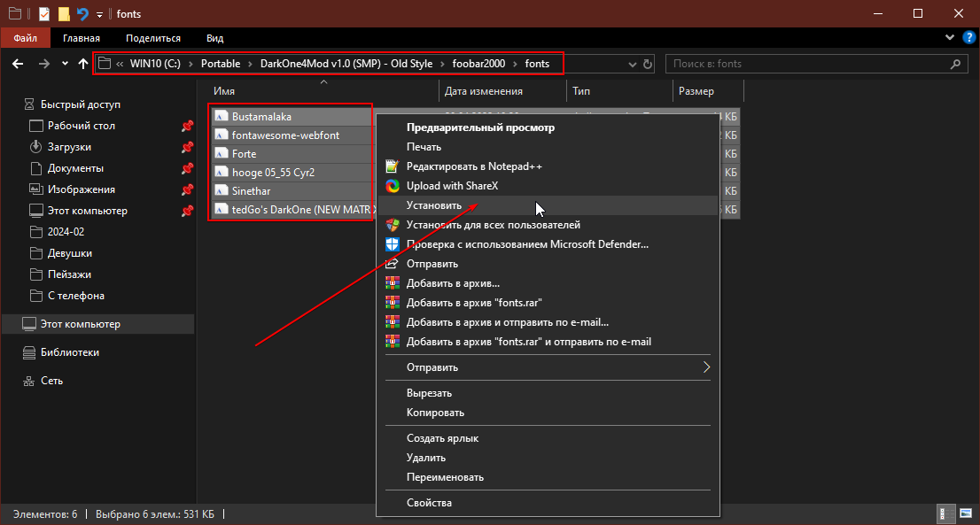This screenshot has height=525, width=980.
Task: Open Документы in the sidebar
Action: [75, 168]
